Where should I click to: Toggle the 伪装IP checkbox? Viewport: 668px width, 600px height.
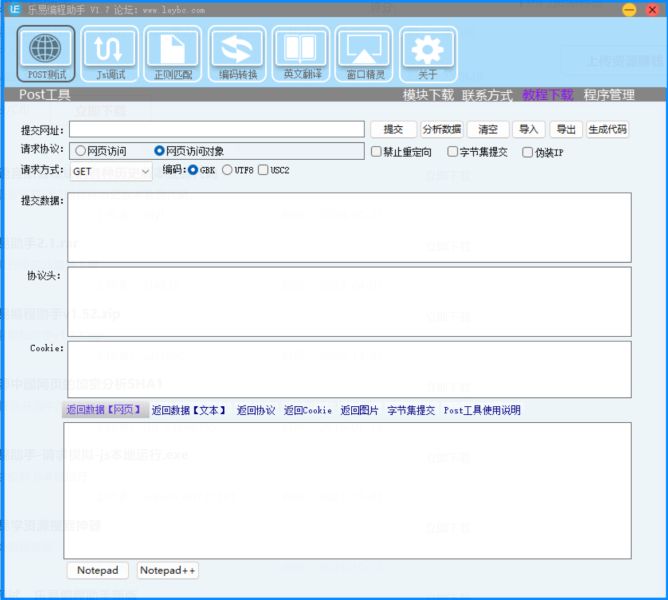[x=527, y=152]
